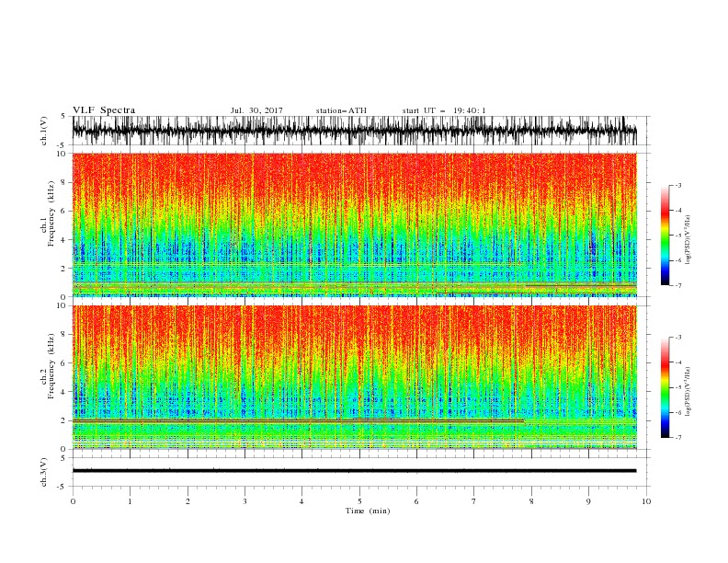The width and height of the screenshot is (728, 563).
Task: Click the "VLF Spectra" plot title
Action: (104, 110)
